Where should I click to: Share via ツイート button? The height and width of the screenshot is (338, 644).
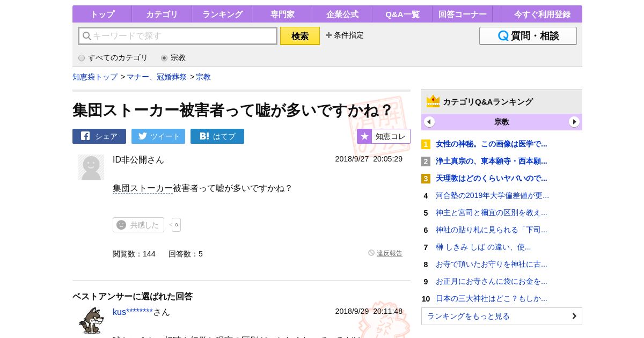(158, 136)
